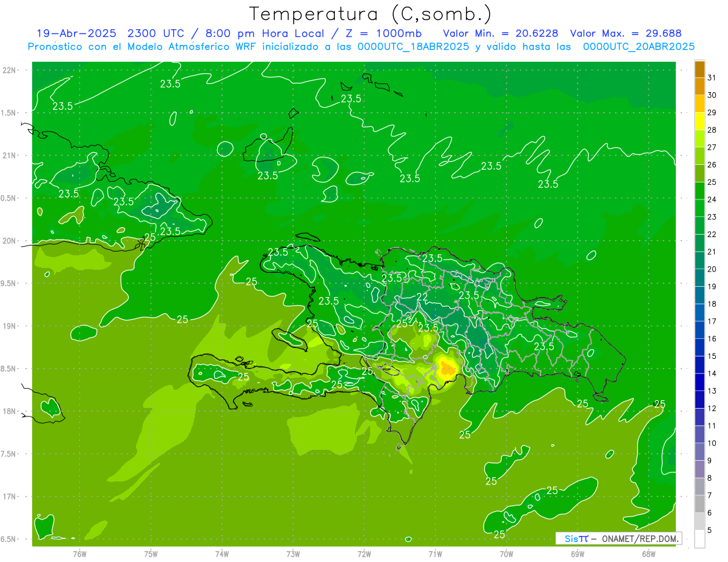
Task: Click the dark orange swatch above 31
Action: [699, 69]
